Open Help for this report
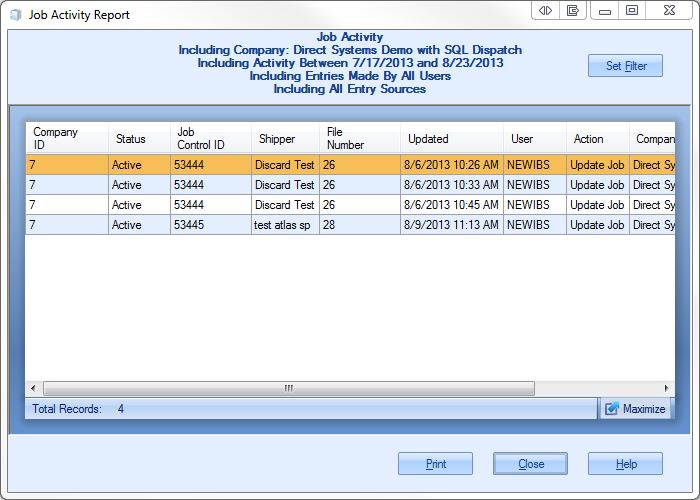This screenshot has width=700, height=500. (x=626, y=464)
